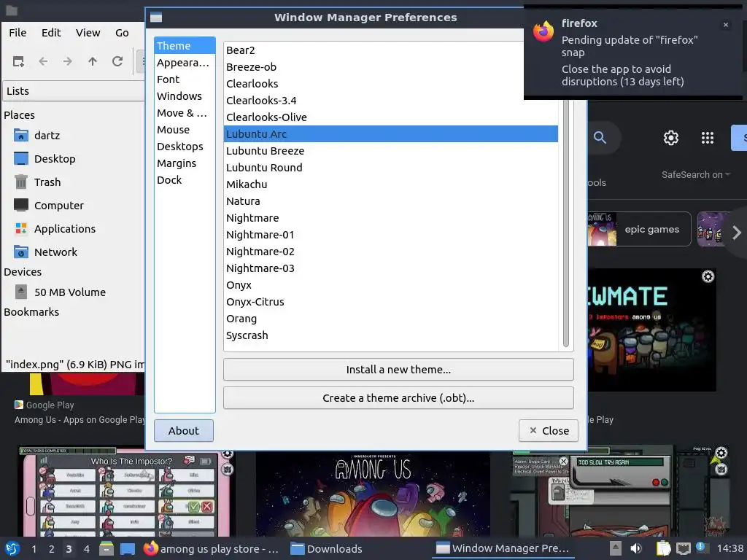Switch to the Margins preferences tab
The width and height of the screenshot is (747, 560).
185,163
